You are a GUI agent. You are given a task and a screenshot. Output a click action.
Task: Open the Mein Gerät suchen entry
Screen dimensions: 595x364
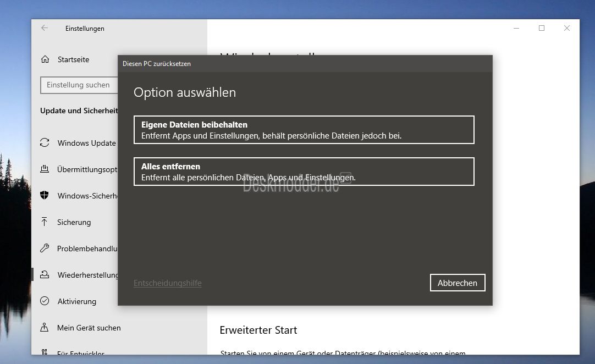pyautogui.click(x=89, y=328)
